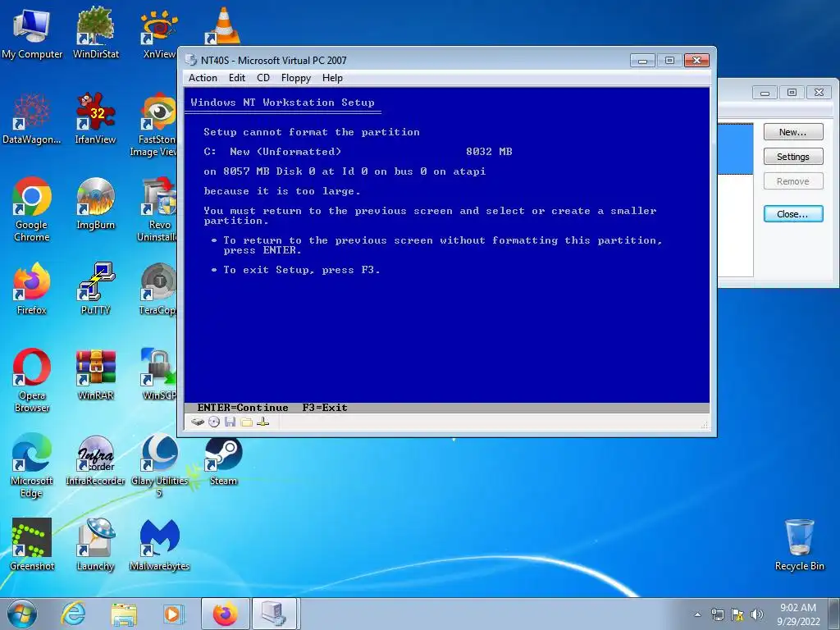Viewport: 840px width, 630px height.
Task: Open the CD menu in Virtual PC
Action: pyautogui.click(x=263, y=78)
